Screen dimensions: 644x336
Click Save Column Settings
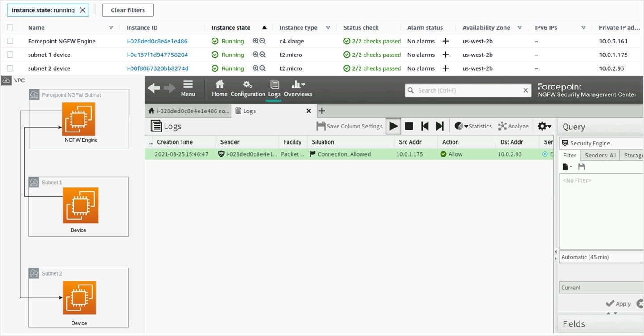click(x=349, y=126)
